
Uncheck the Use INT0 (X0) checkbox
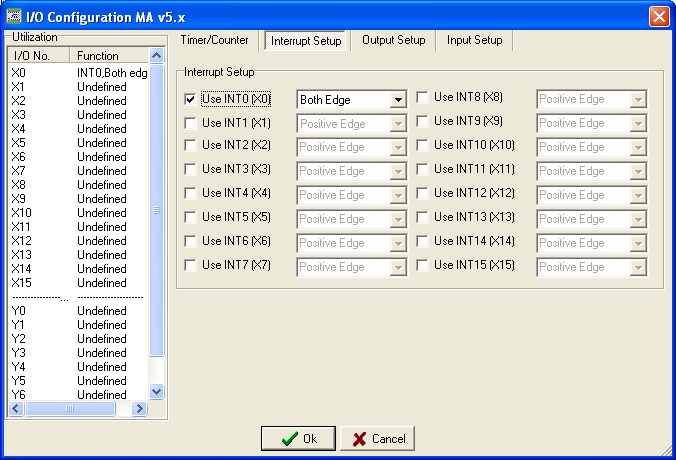click(191, 99)
